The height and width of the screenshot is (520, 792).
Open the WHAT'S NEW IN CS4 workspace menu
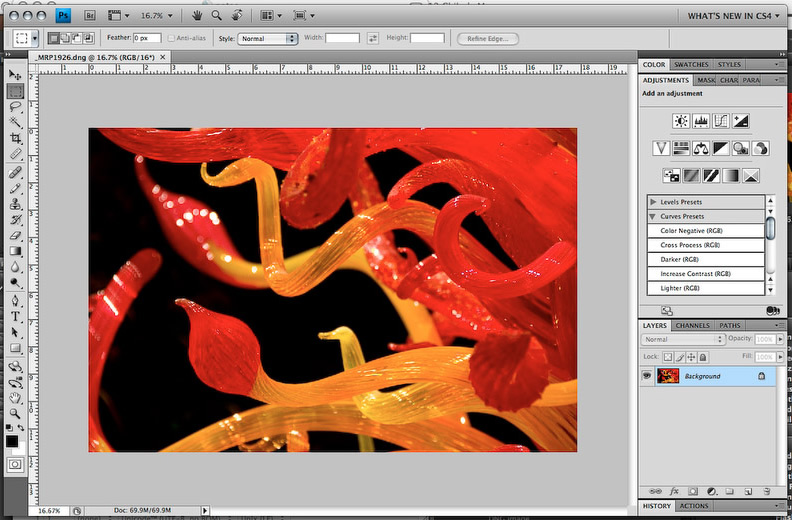(x=733, y=16)
